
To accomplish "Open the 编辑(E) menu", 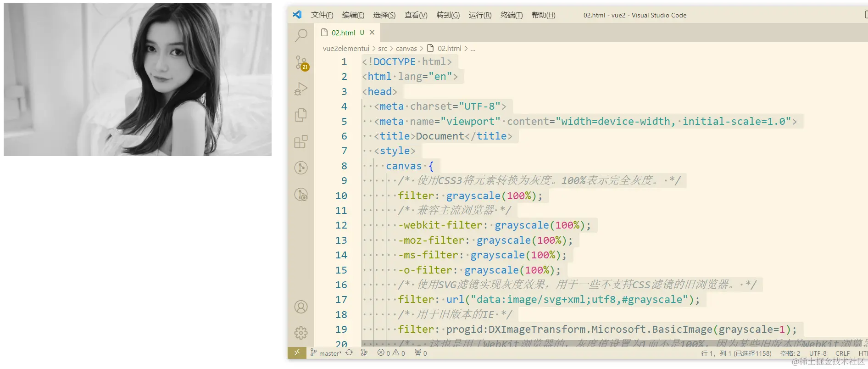I will tap(353, 15).
